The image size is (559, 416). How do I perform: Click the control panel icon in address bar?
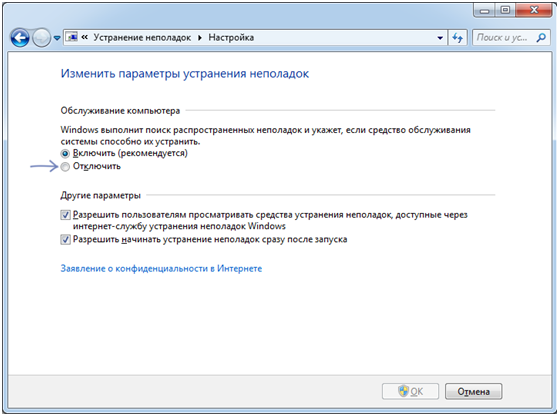tap(72, 37)
